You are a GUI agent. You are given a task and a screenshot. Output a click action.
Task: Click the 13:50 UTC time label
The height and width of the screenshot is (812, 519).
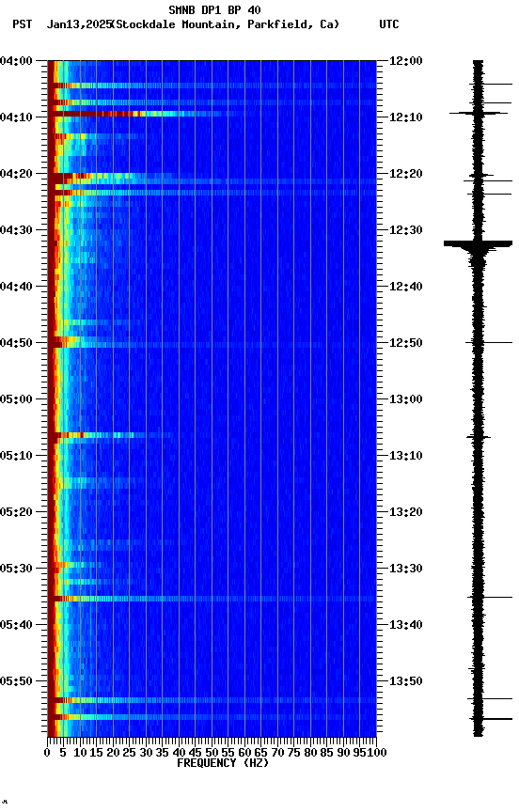[x=406, y=681]
